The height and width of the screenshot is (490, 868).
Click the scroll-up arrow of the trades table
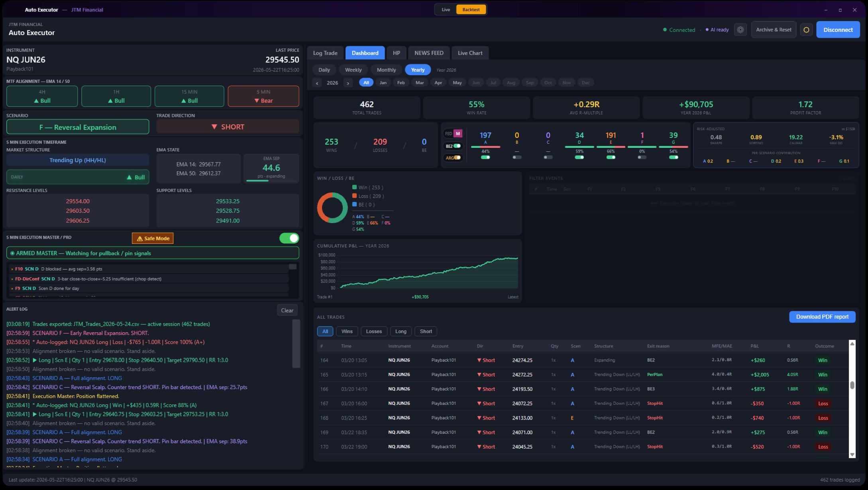tap(852, 344)
